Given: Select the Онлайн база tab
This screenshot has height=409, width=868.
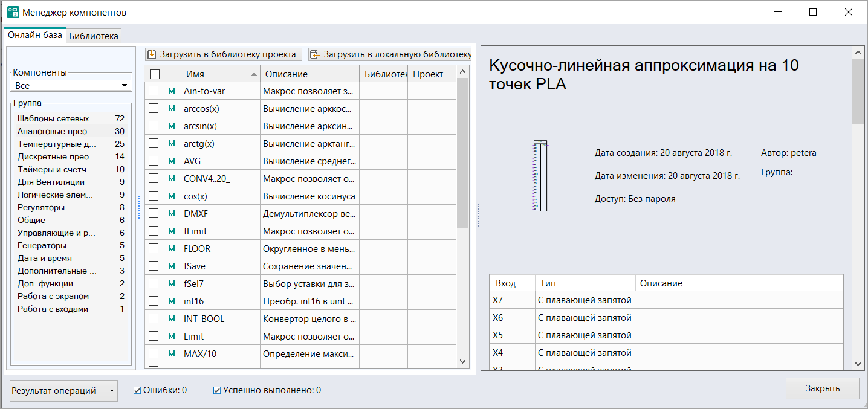Looking at the screenshot, I should pyautogui.click(x=35, y=35).
